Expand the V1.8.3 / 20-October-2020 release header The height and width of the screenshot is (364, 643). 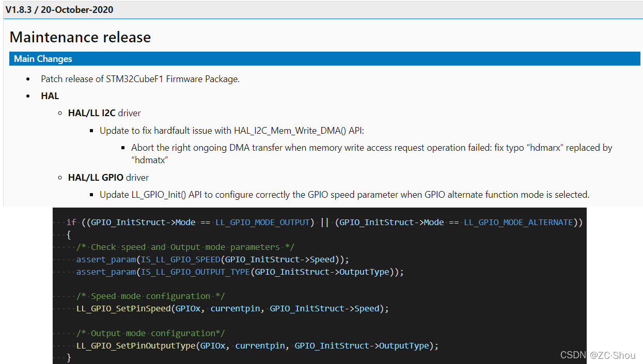tap(59, 10)
